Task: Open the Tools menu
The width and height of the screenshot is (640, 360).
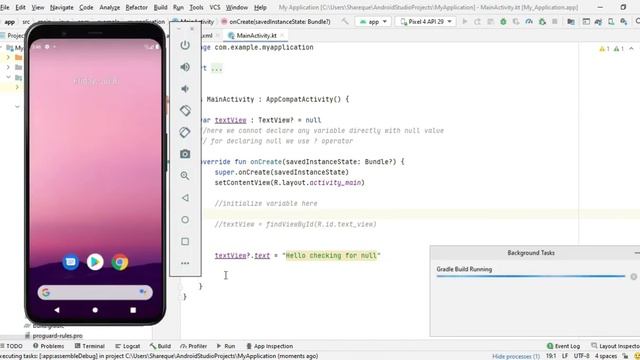Action: 196,7
